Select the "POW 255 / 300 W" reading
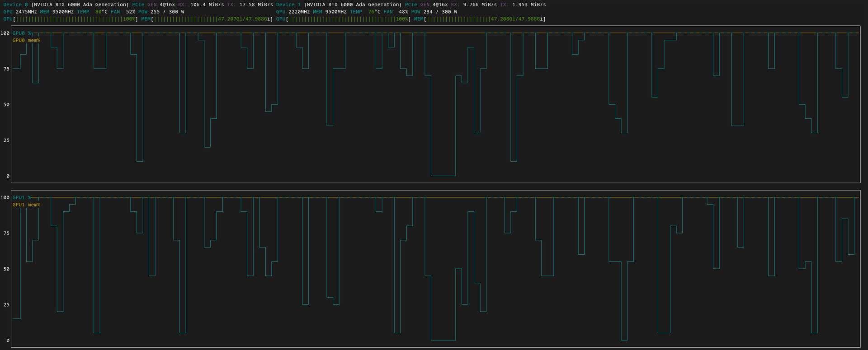 coord(161,12)
